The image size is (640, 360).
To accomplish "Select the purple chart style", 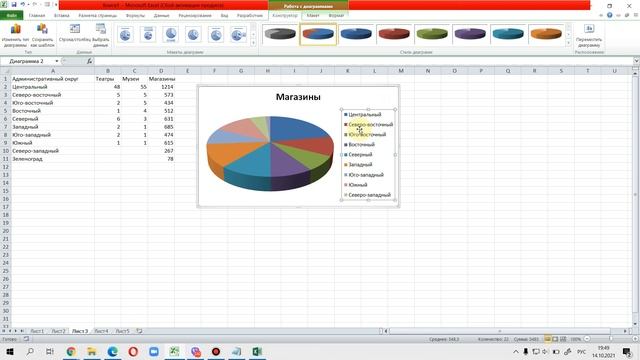I will coord(470,34).
